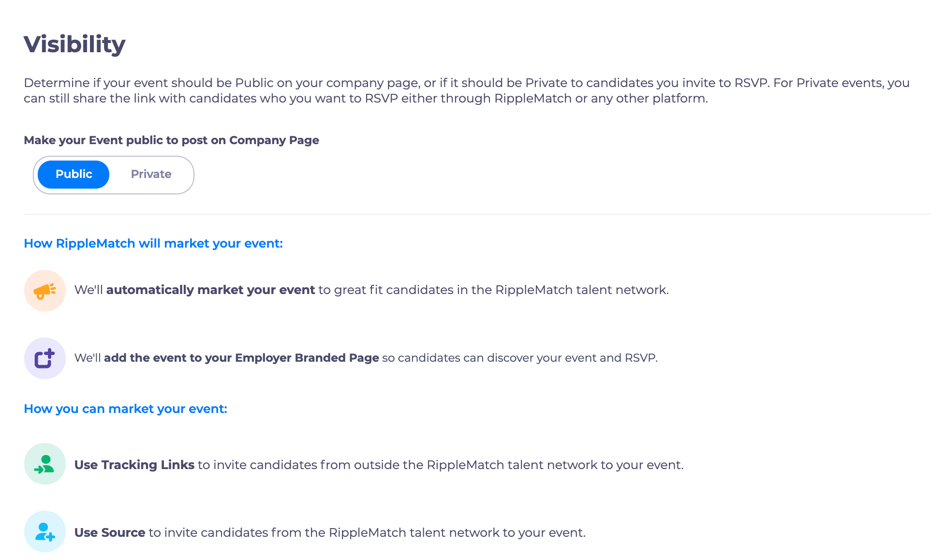Click the bold "Use Source" text
Image resolution: width=945 pixels, height=560 pixels.
coord(110,532)
